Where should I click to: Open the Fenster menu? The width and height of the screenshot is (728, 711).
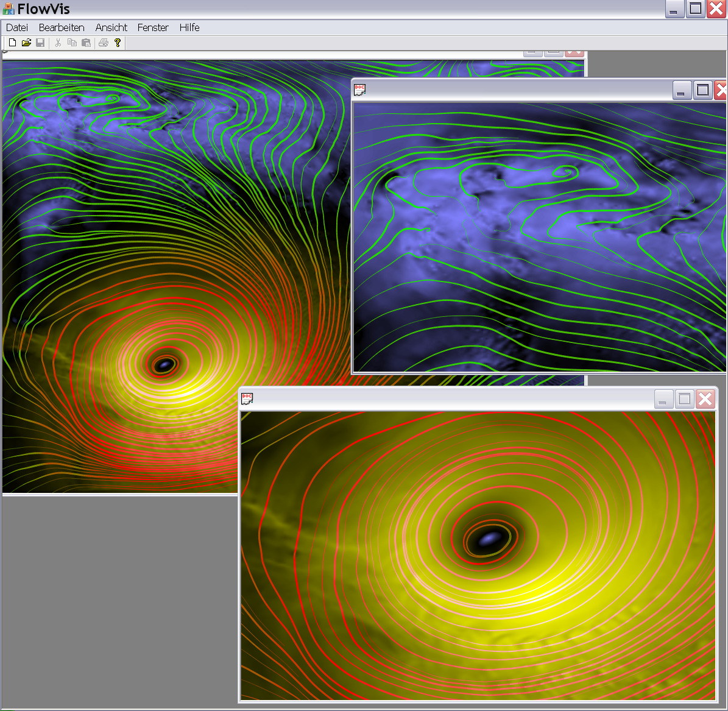pyautogui.click(x=153, y=27)
